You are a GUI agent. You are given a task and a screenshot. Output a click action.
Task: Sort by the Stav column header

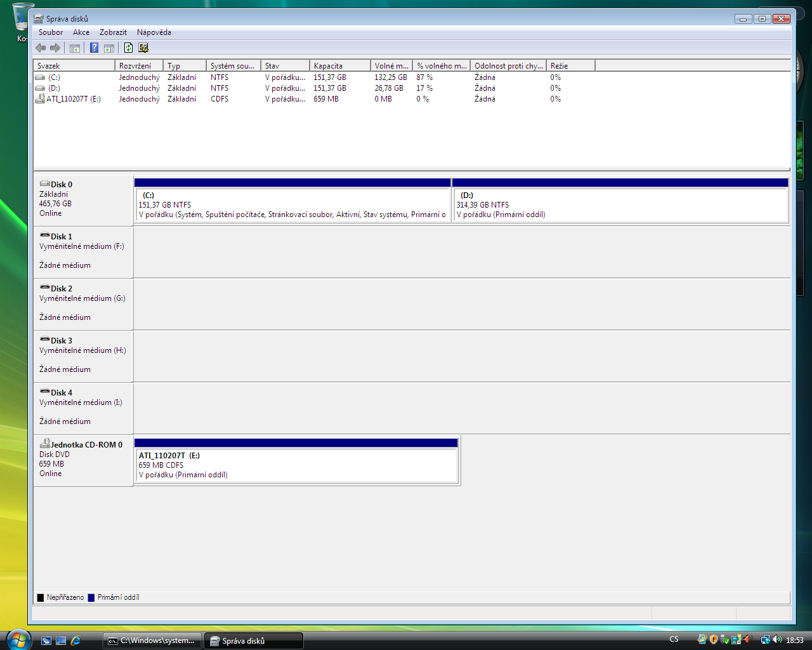click(x=285, y=66)
